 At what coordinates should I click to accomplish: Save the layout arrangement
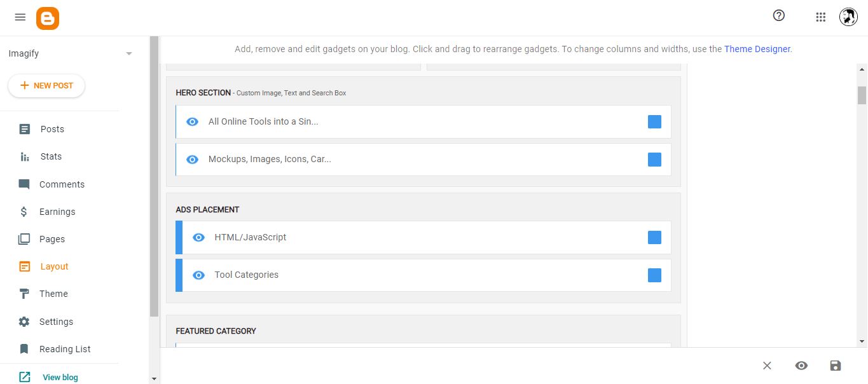click(x=835, y=366)
